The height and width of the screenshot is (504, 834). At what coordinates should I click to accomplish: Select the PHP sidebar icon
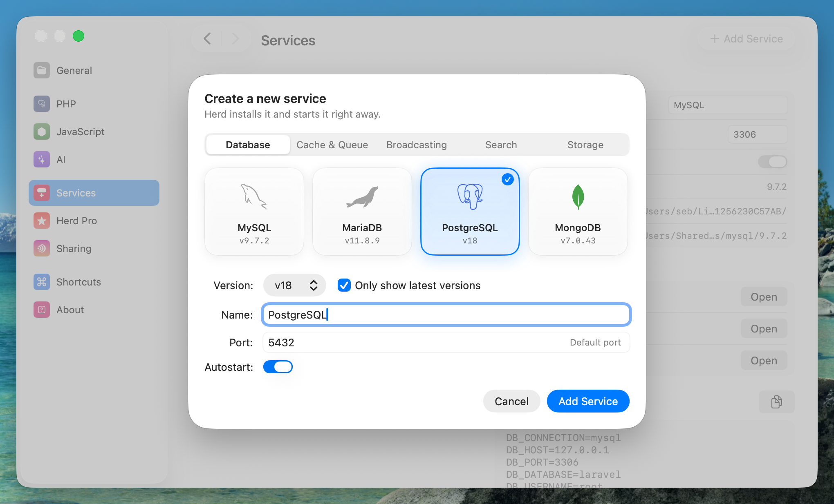pyautogui.click(x=42, y=104)
